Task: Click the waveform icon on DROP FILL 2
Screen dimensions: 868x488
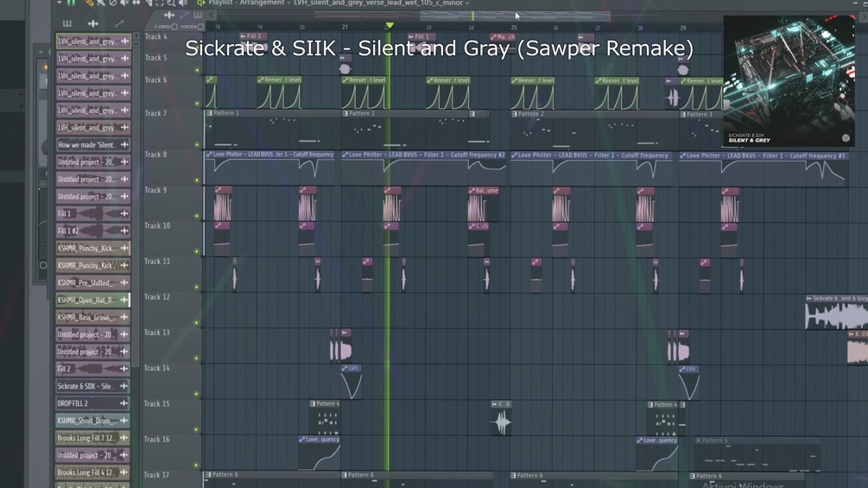Action: click(124, 403)
